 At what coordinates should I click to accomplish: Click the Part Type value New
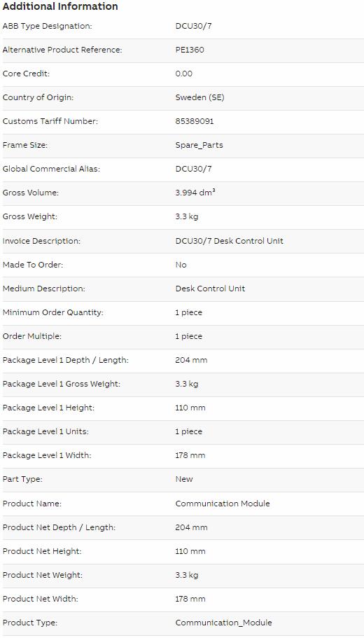(184, 479)
